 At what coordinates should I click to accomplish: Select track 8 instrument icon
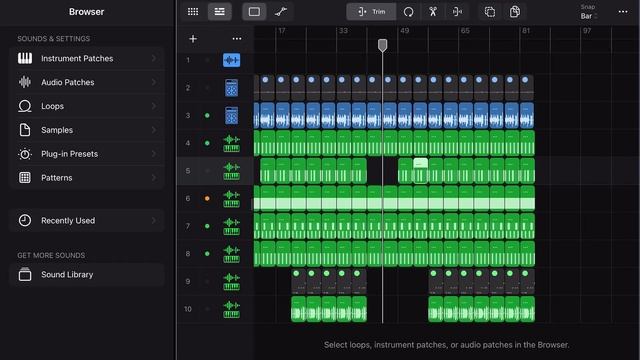tap(231, 254)
